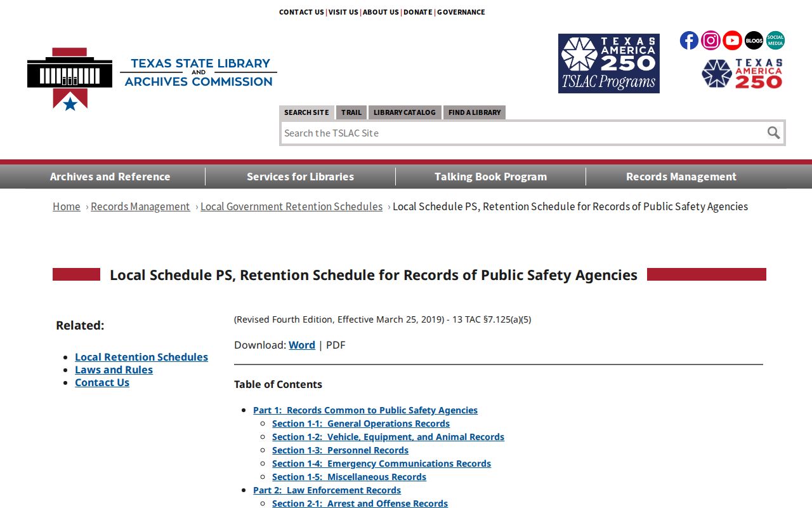Image resolution: width=812 pixels, height=508 pixels.
Task: Open the Services for Libraries menu
Action: click(300, 177)
